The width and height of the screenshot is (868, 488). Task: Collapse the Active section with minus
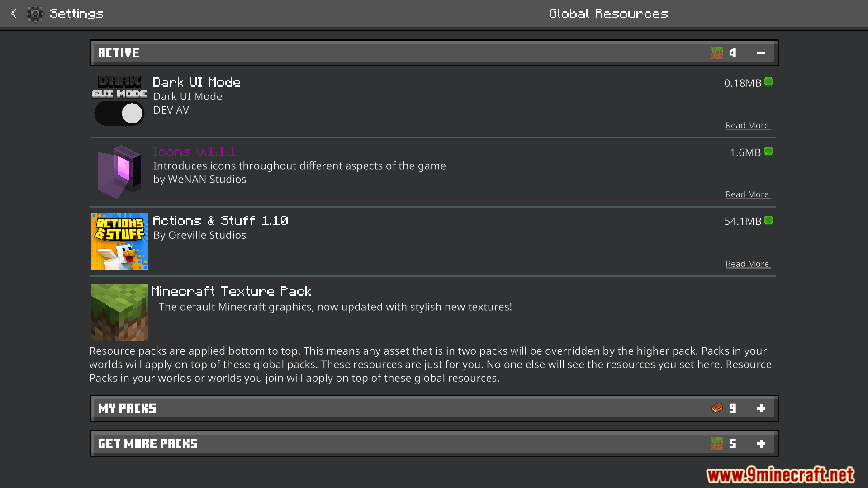(x=761, y=53)
